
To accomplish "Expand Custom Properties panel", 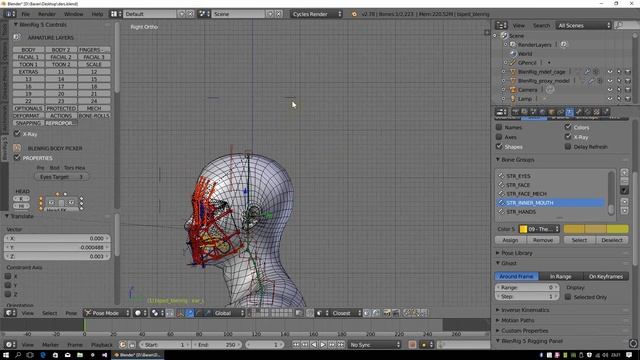I will point(524,331).
